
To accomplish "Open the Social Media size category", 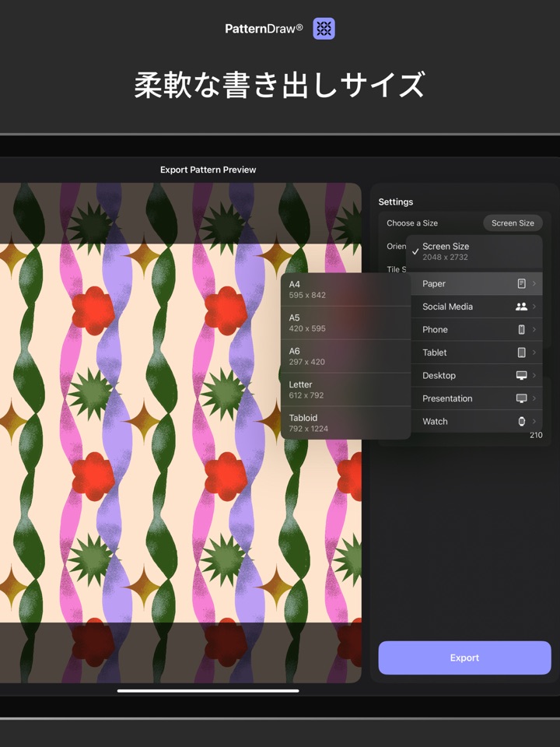I will [476, 307].
